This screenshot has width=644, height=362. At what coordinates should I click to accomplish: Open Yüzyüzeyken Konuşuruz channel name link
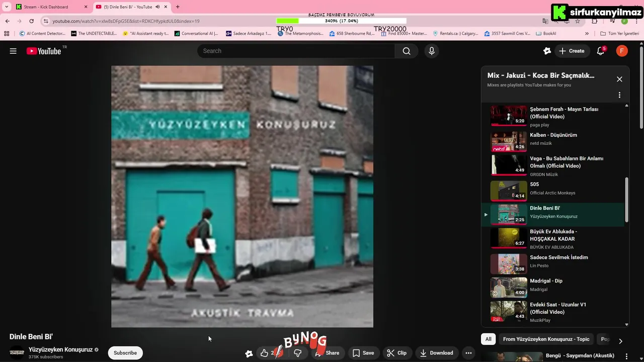[x=60, y=349]
